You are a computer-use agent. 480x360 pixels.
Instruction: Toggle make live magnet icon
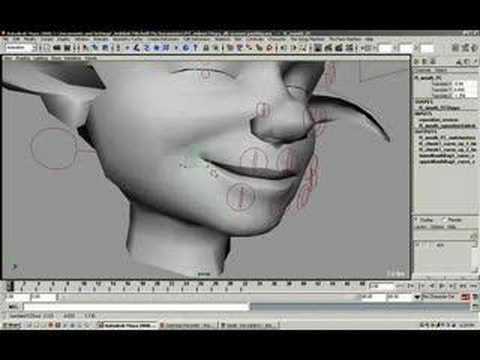(x=269, y=48)
